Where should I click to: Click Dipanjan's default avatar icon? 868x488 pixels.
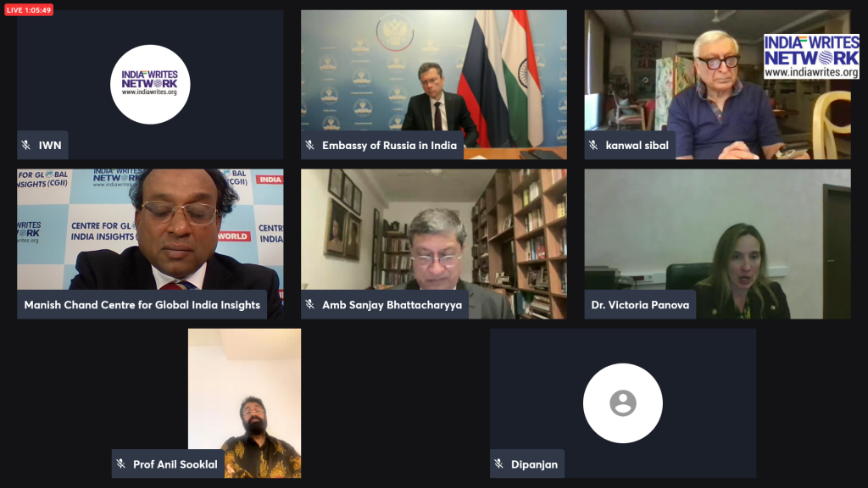[623, 402]
